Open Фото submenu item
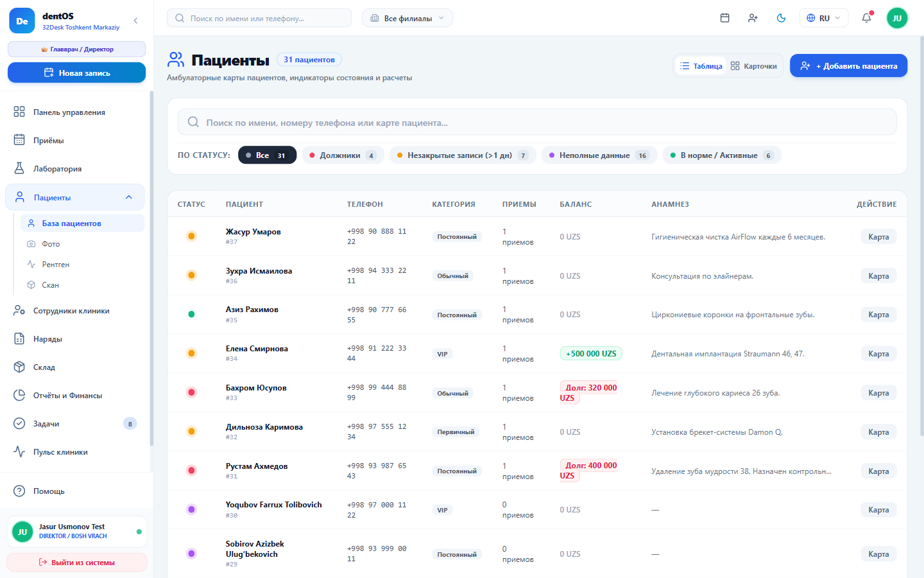This screenshot has height=578, width=924. pyautogui.click(x=83, y=244)
